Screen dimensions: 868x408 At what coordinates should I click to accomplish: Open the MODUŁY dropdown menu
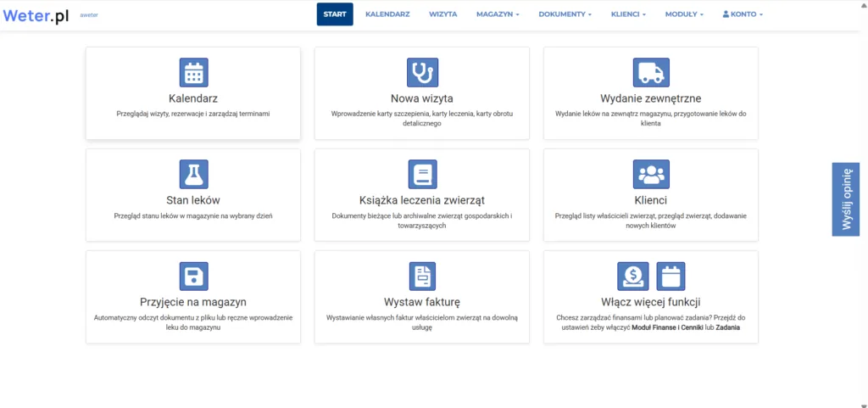(684, 14)
